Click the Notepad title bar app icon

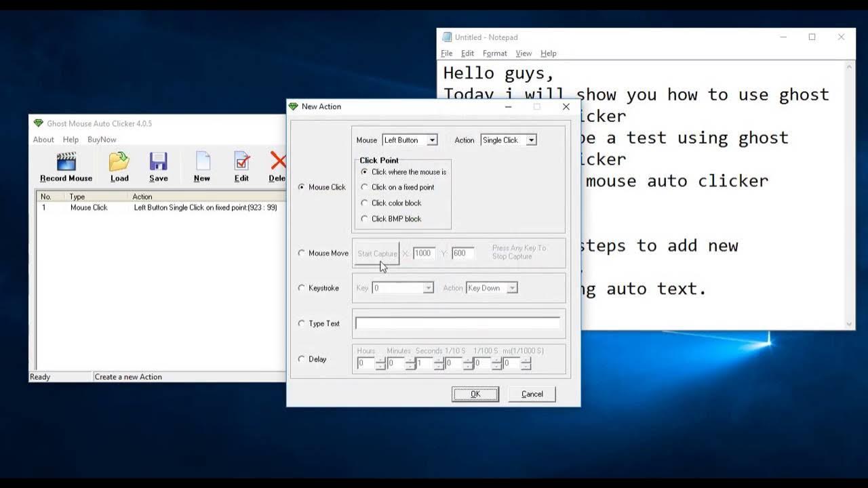click(447, 37)
